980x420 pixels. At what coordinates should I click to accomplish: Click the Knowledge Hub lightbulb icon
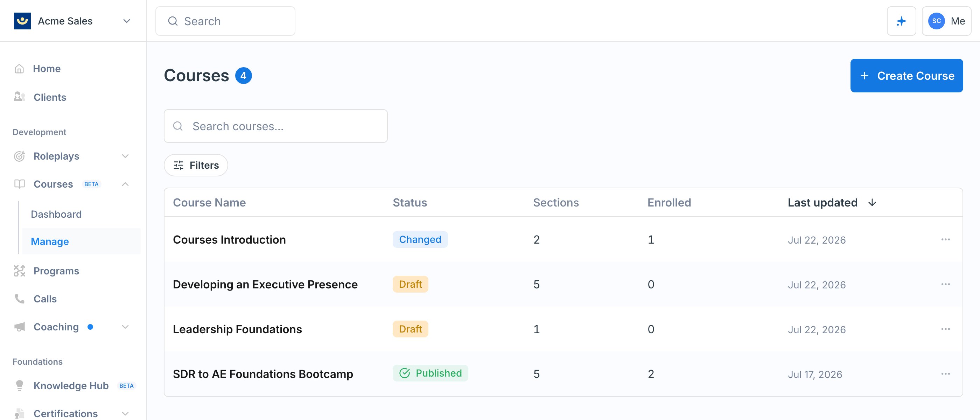[19, 385]
